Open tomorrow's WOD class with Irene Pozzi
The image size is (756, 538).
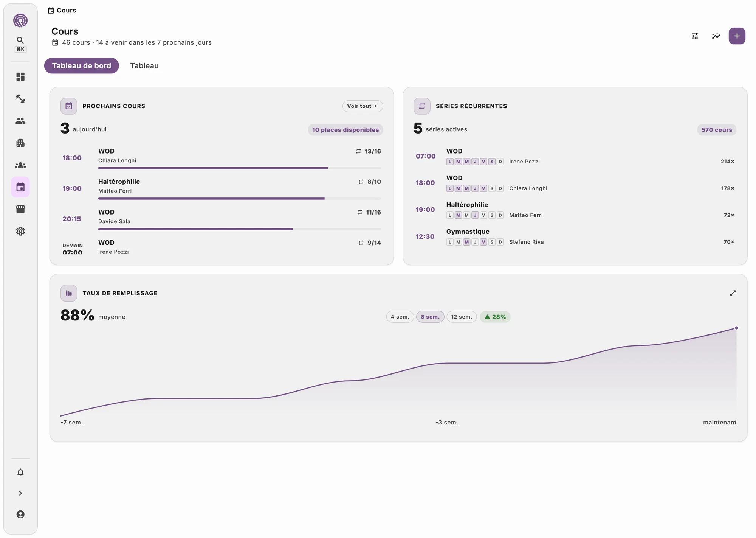222,247
